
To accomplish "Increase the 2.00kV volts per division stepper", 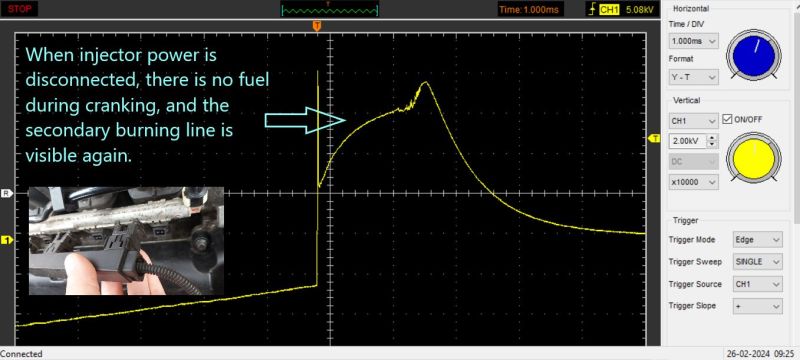I will tap(713, 138).
